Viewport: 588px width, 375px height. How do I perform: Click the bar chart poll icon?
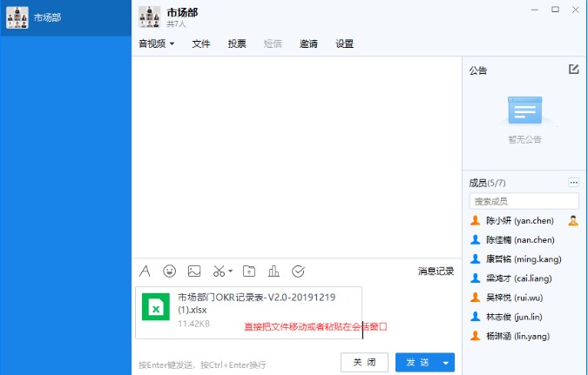click(274, 271)
